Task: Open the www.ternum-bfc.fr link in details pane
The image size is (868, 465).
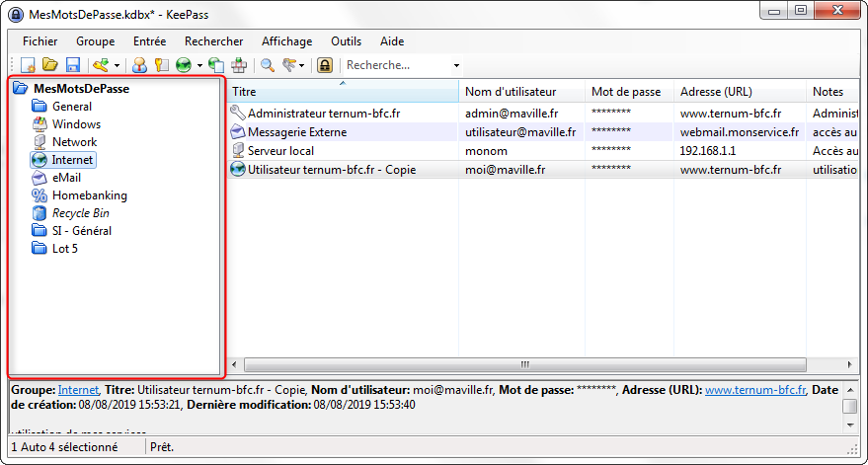Action: click(x=755, y=390)
